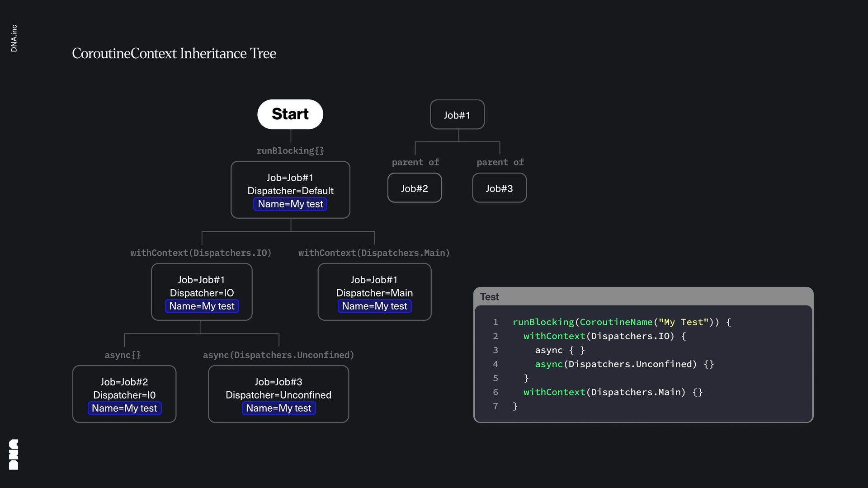Click the Test code panel title
Image resolution: width=868 pixels, height=488 pixels.
click(490, 297)
